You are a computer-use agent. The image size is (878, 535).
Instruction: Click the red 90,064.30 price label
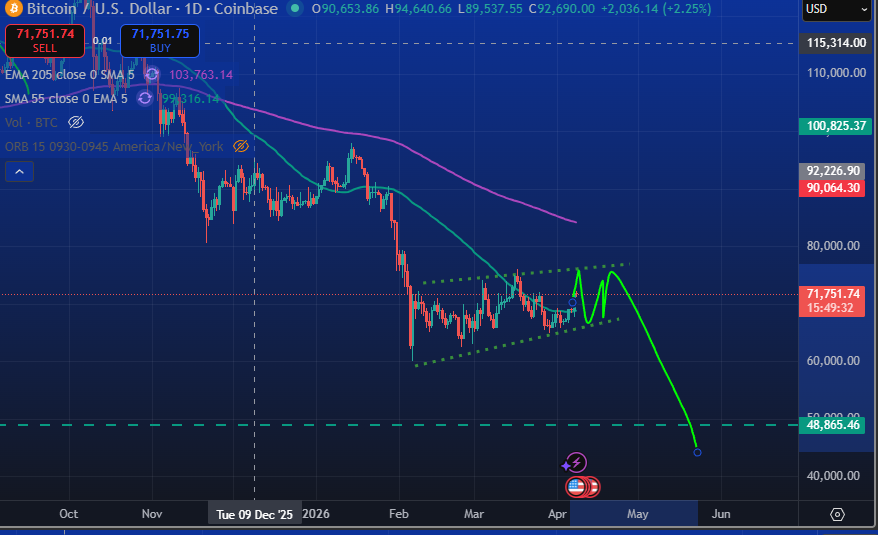tap(833, 188)
